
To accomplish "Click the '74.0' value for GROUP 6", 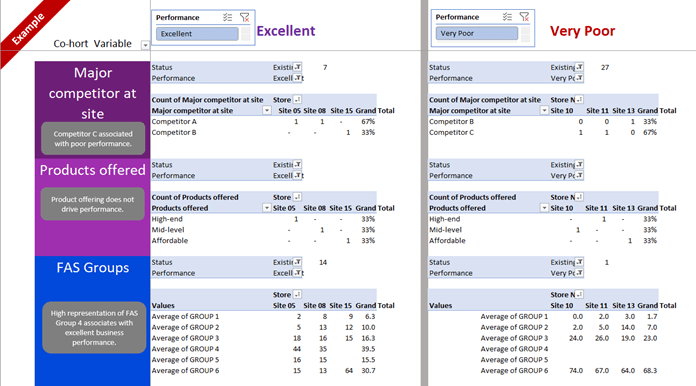I will [x=576, y=370].
